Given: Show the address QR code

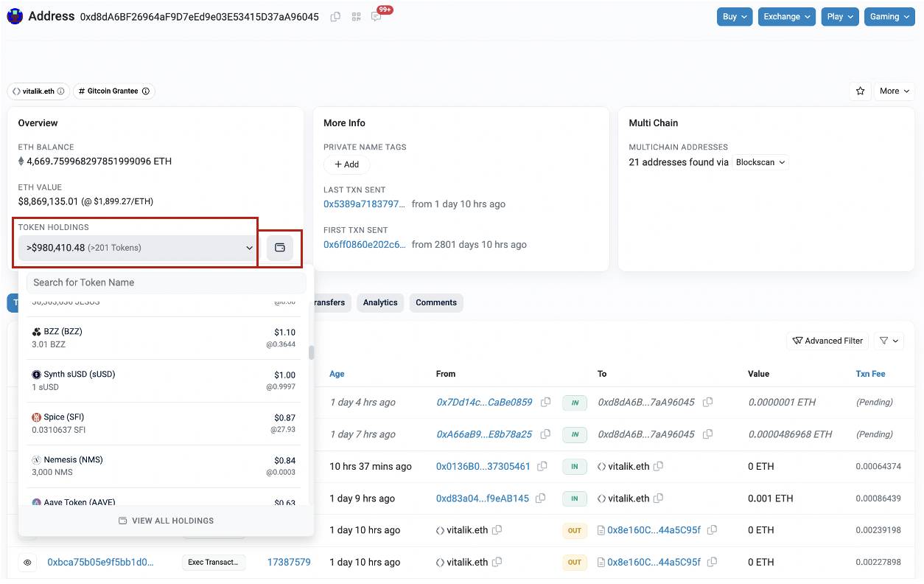Looking at the screenshot, I should [356, 16].
